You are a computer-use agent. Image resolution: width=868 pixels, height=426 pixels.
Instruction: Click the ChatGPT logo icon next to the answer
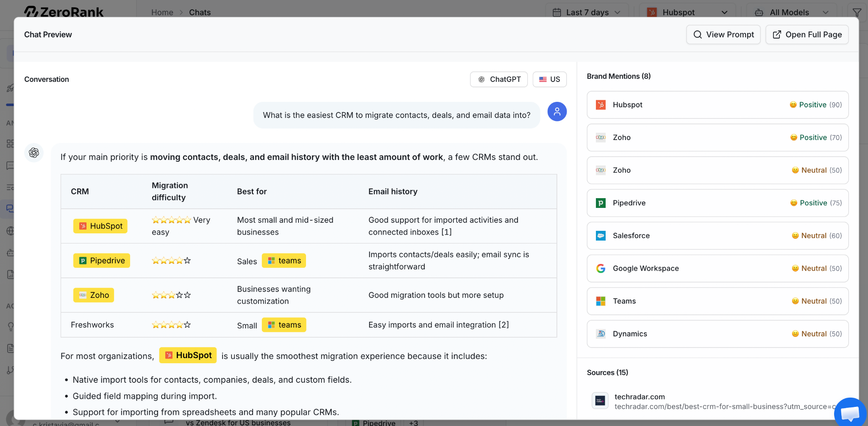(34, 153)
